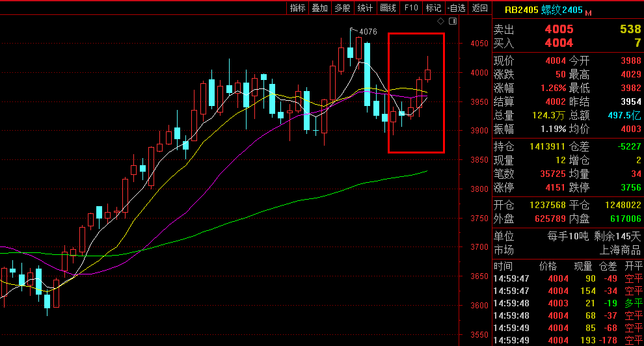644x346 pixels.
Task: Click the 买入 price 4004
Action: 559,43
